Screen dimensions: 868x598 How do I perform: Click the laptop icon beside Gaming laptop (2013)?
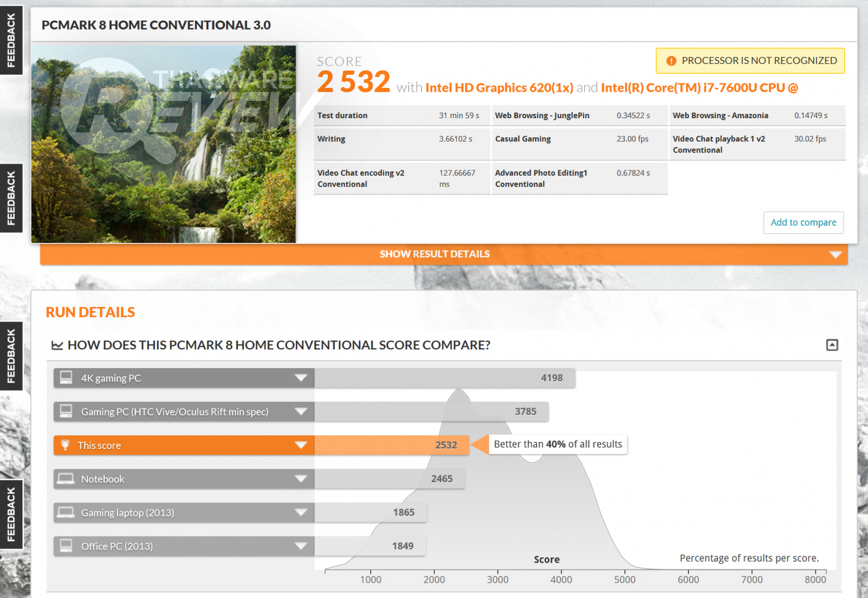pyautogui.click(x=66, y=512)
